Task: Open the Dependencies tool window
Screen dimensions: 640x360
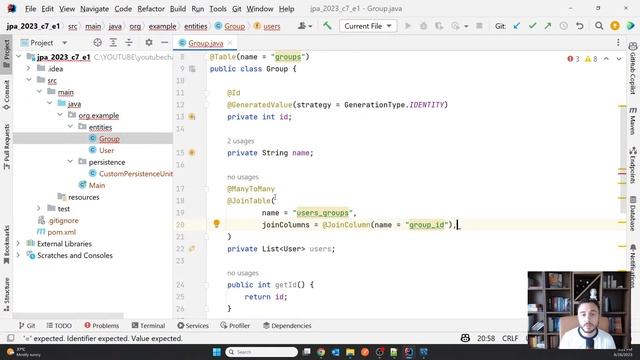Action: coord(287,325)
